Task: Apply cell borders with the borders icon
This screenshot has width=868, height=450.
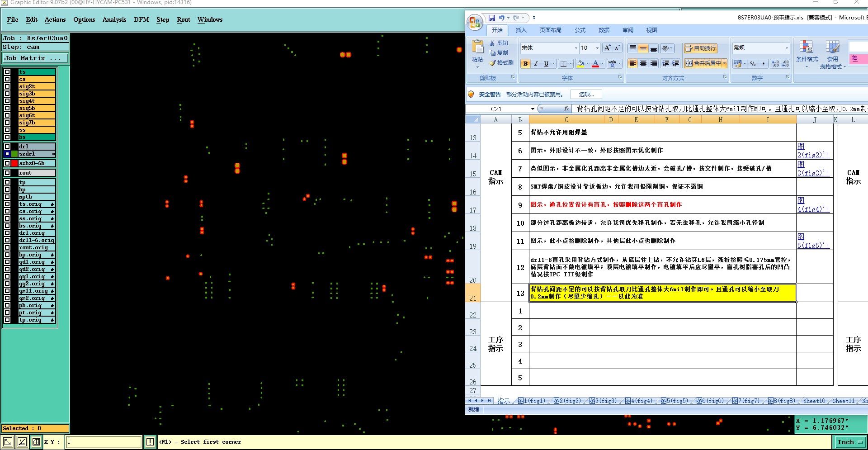Action: pyautogui.click(x=563, y=64)
